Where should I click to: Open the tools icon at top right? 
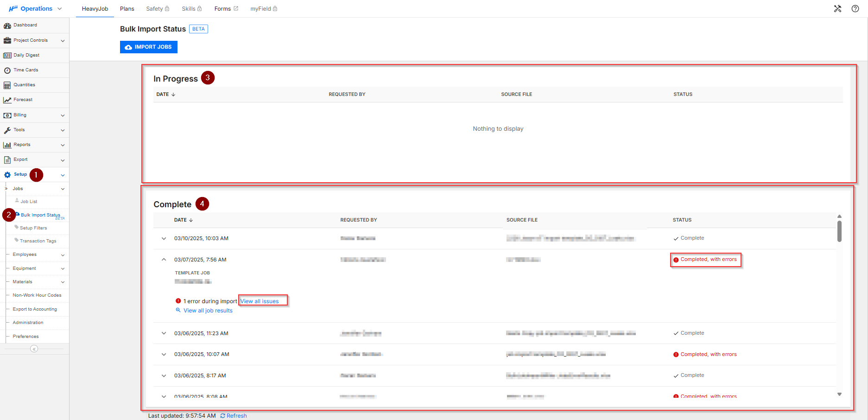pos(837,9)
